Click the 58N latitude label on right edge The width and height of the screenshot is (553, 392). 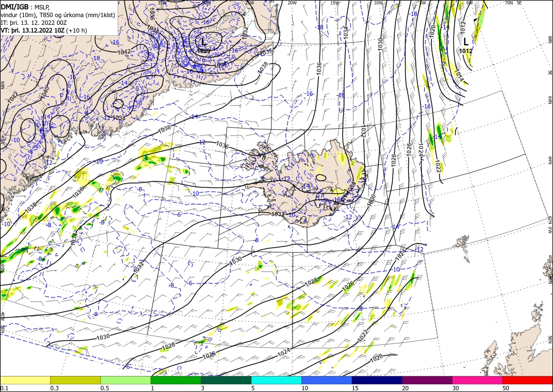coord(550,339)
